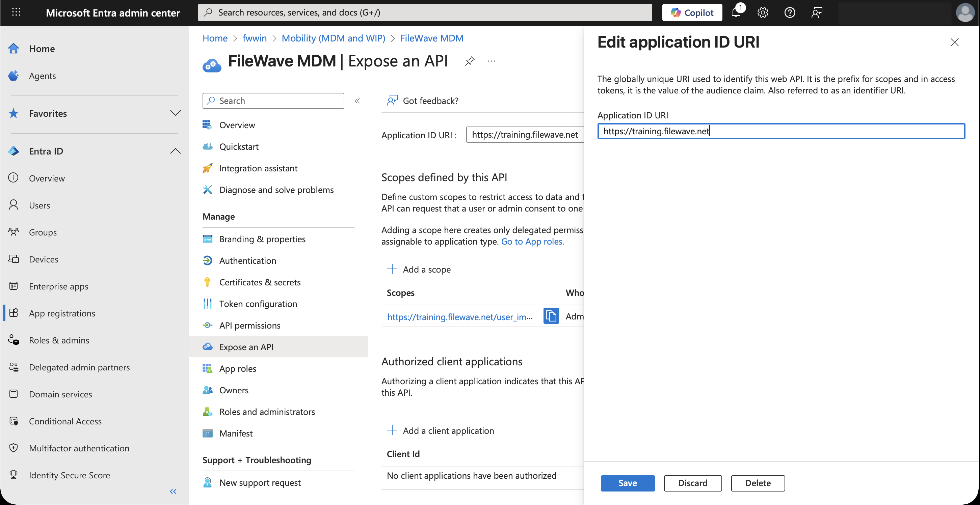Click the Application ID URI text field

click(x=780, y=131)
